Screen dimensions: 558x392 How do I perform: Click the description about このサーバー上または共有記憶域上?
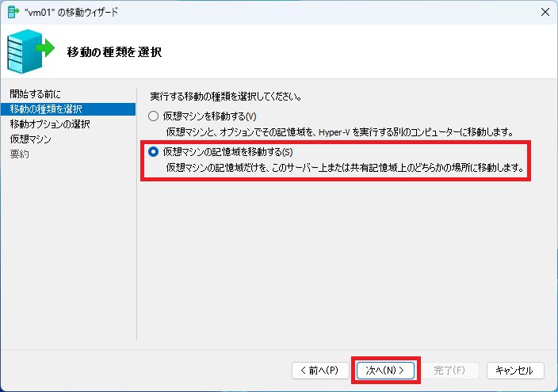(346, 168)
